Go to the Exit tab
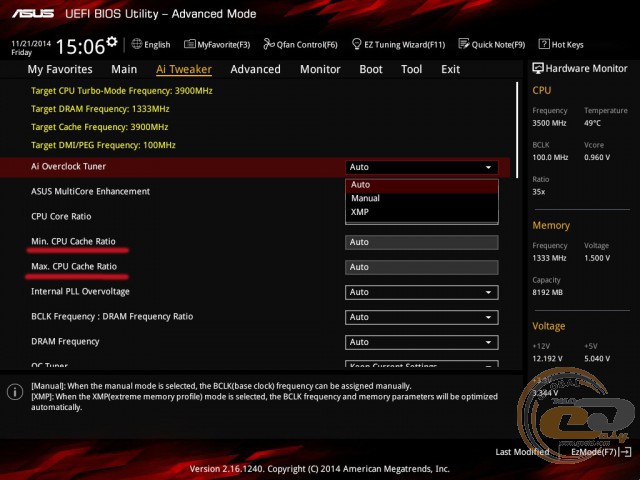 coord(450,69)
